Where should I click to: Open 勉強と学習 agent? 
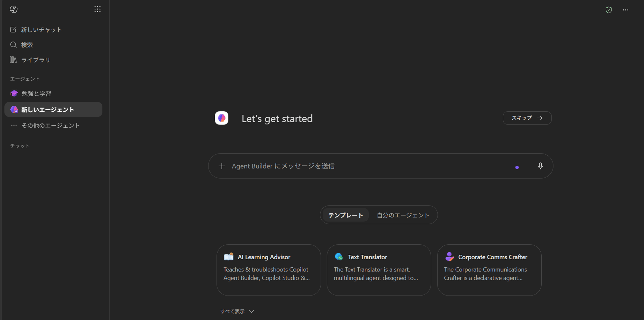[53, 94]
